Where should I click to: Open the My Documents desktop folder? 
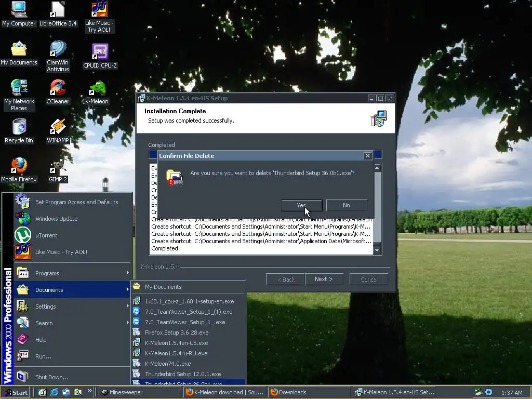pos(19,54)
